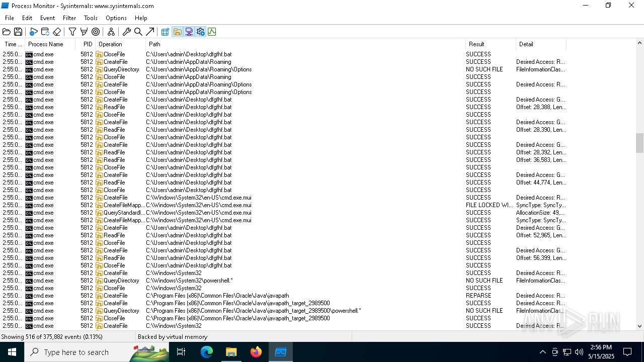The height and width of the screenshot is (362, 644).
Task: Open the Process Tree icon
Action: coord(111,32)
